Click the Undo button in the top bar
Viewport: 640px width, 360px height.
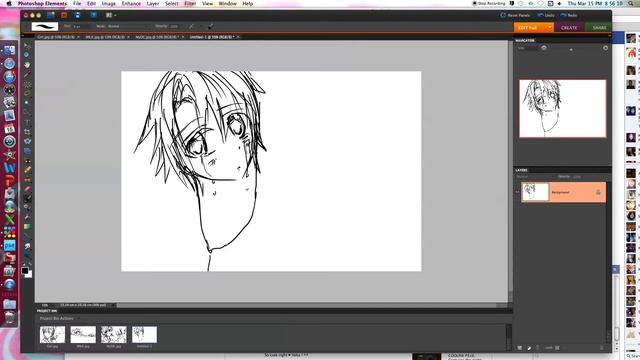point(546,15)
